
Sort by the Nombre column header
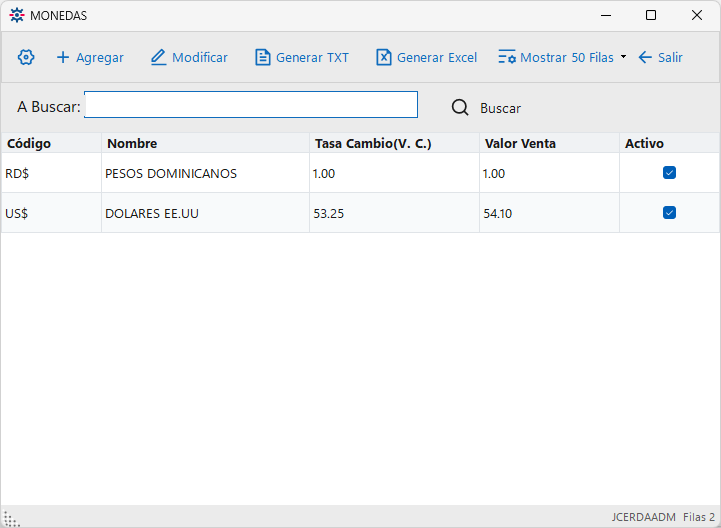(x=132, y=143)
